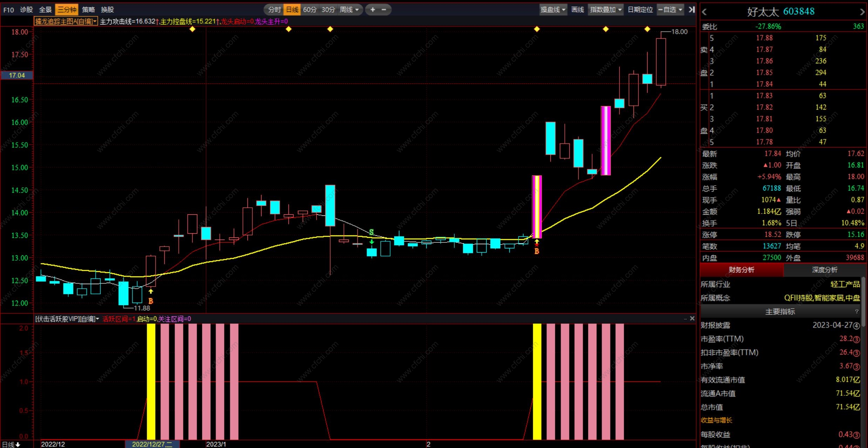The width and height of the screenshot is (868, 448).
Task: Close the 伏击活跃股 indicator sub-panel
Action: pyautogui.click(x=692, y=318)
